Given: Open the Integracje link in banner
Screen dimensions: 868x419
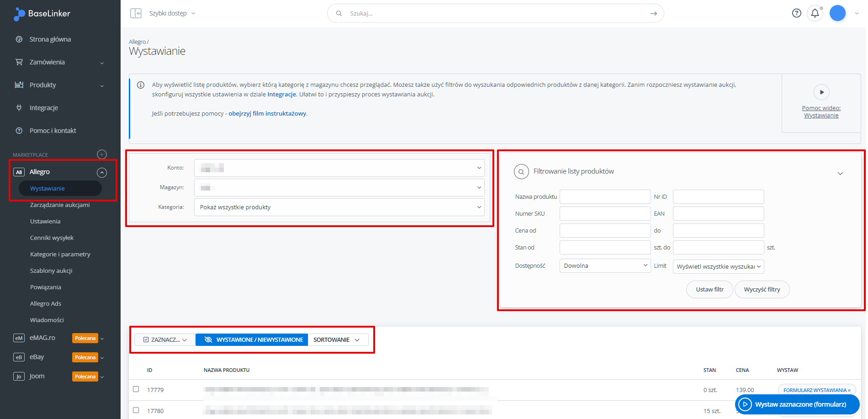Looking at the screenshot, I should pyautogui.click(x=282, y=94).
